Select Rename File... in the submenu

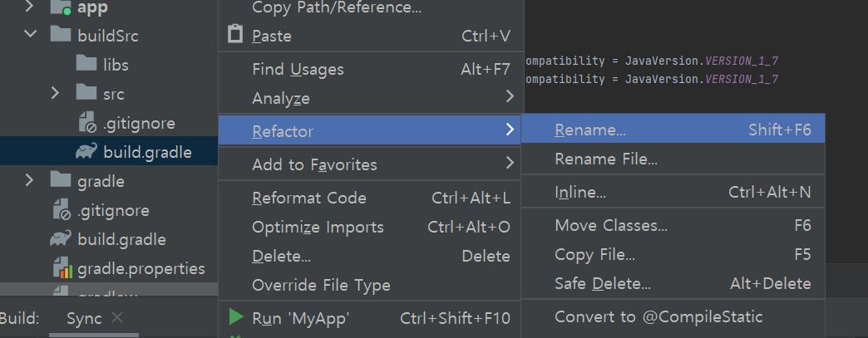point(673,159)
